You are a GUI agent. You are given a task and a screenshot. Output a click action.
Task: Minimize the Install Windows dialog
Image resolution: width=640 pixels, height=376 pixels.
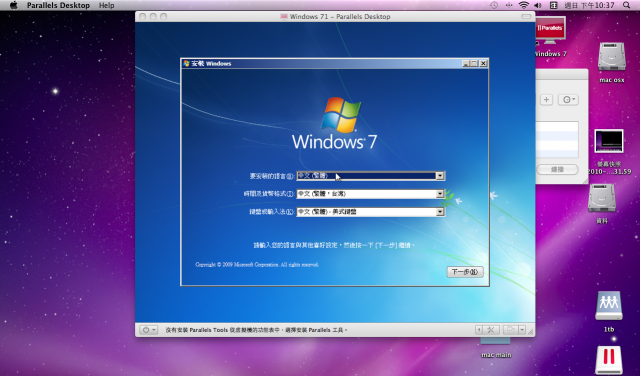tap(466, 63)
